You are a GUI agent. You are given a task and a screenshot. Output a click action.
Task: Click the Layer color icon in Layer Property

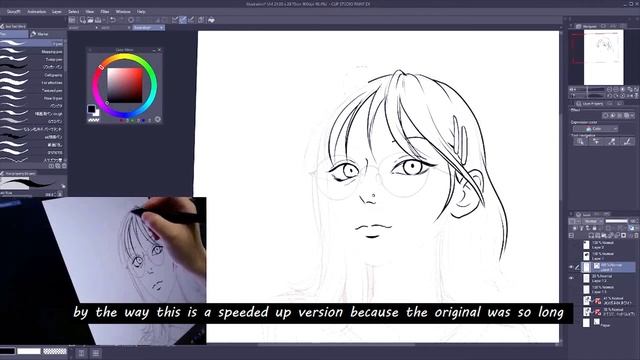pyautogui.click(x=627, y=116)
